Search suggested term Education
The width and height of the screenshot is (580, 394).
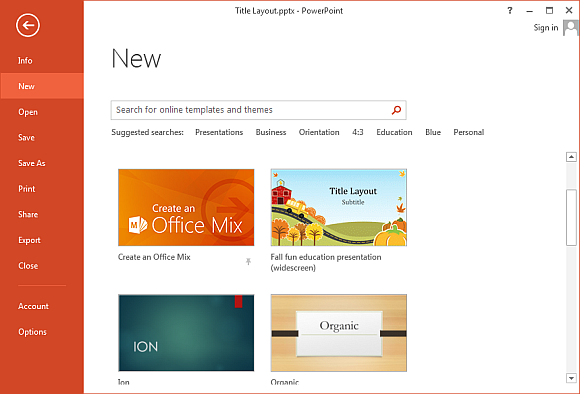394,132
